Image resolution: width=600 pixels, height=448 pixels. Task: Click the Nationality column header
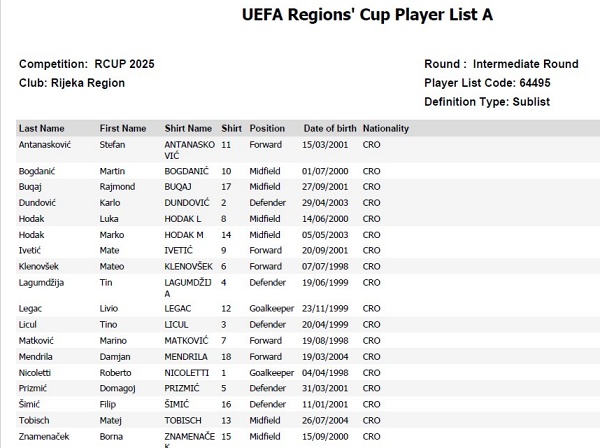(386, 129)
